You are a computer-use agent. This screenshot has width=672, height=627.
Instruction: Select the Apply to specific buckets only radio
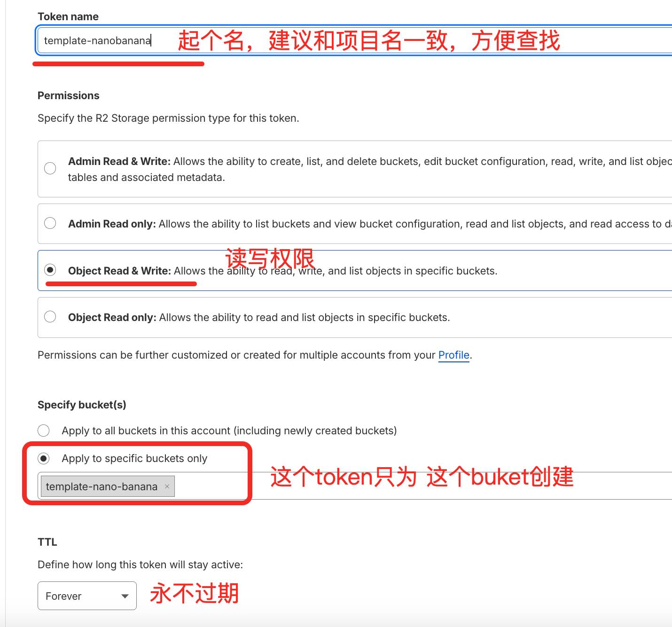44,458
